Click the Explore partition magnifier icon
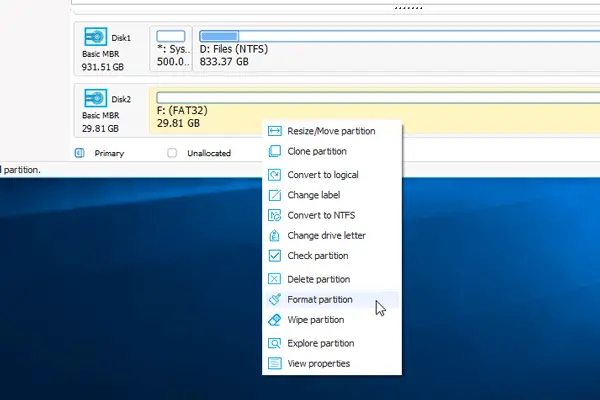Image resolution: width=600 pixels, height=400 pixels. click(274, 343)
